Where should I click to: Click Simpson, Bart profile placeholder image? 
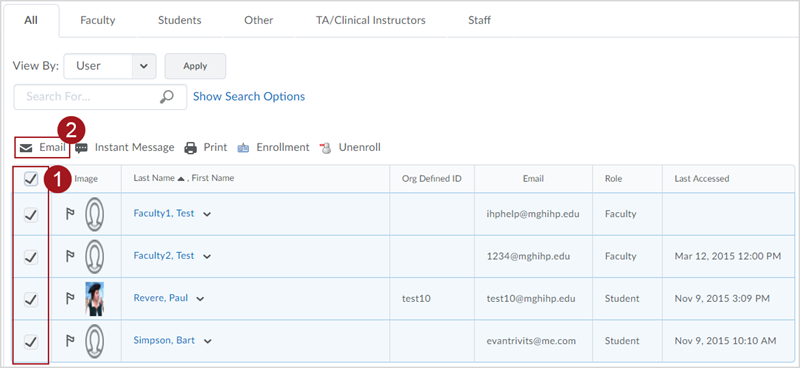pyautogui.click(x=94, y=340)
